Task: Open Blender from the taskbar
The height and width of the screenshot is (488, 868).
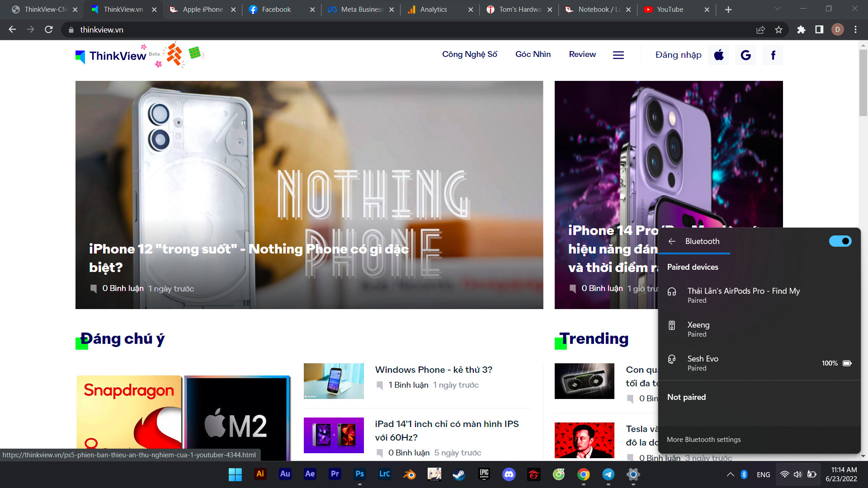Action: [x=409, y=474]
